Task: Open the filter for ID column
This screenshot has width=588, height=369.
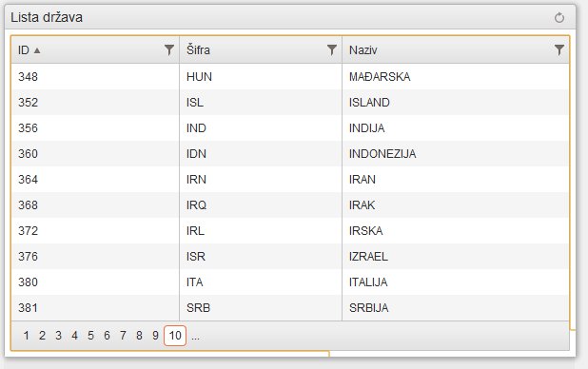Action: coord(169,49)
